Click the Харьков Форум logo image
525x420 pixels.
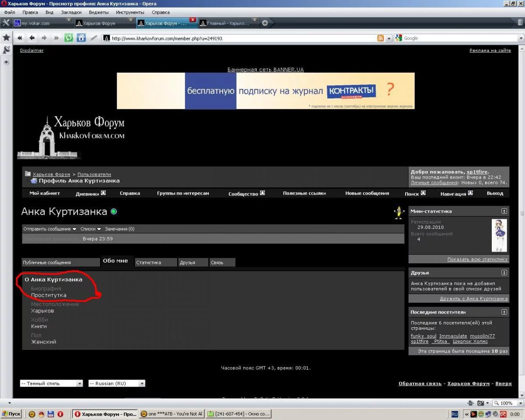point(71,137)
